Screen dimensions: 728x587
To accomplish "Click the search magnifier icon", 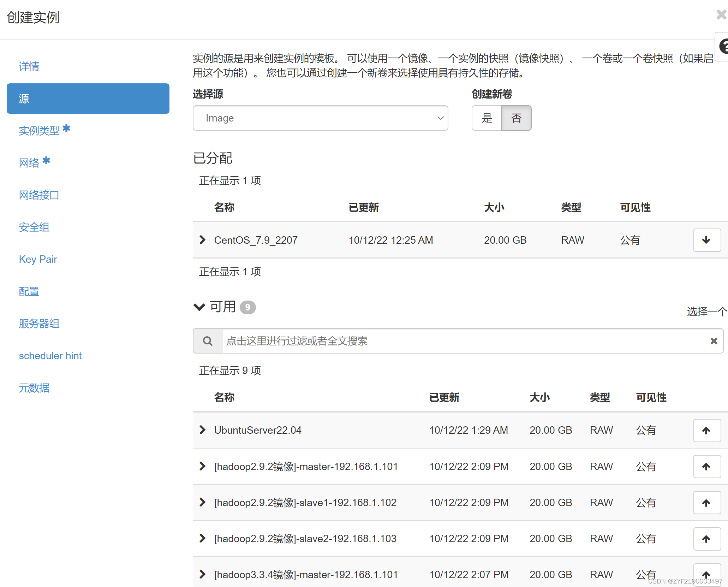I will coord(208,341).
